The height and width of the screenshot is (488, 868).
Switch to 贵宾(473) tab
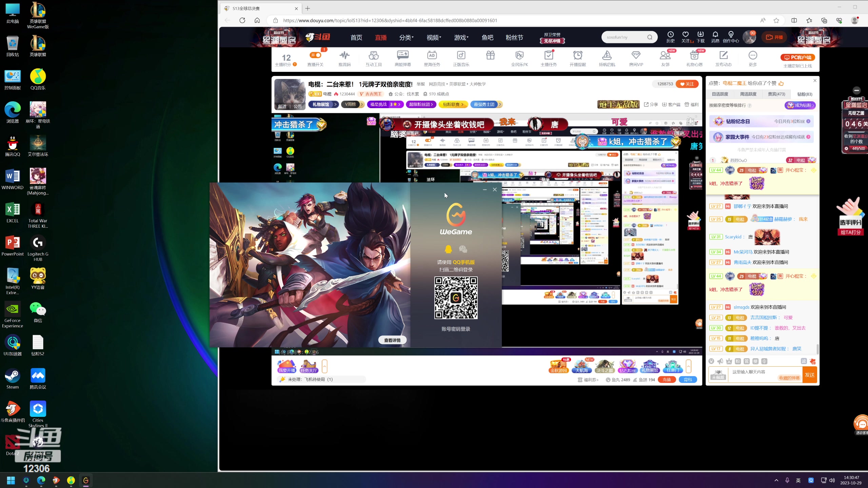[776, 94]
